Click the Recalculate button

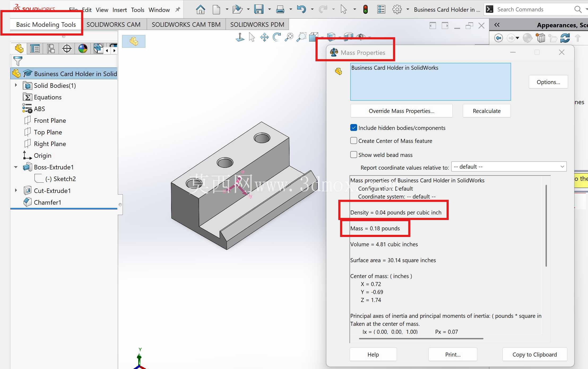(487, 111)
